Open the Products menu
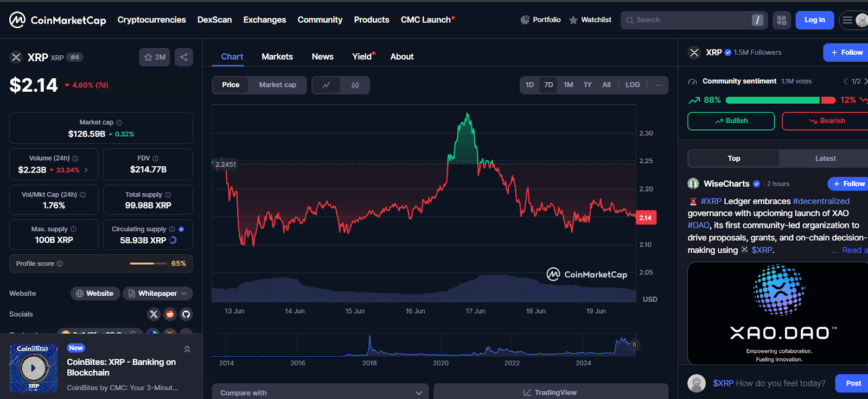The width and height of the screenshot is (868, 399). tap(372, 20)
